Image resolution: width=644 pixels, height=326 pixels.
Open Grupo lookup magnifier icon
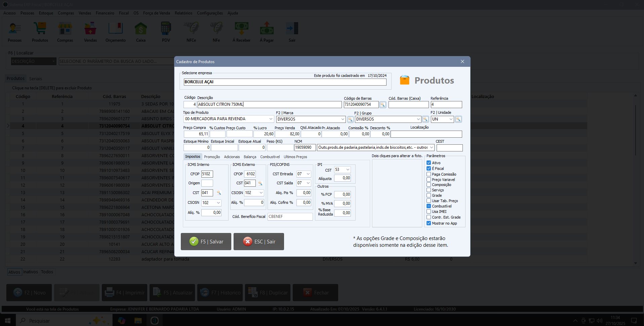[x=426, y=120]
